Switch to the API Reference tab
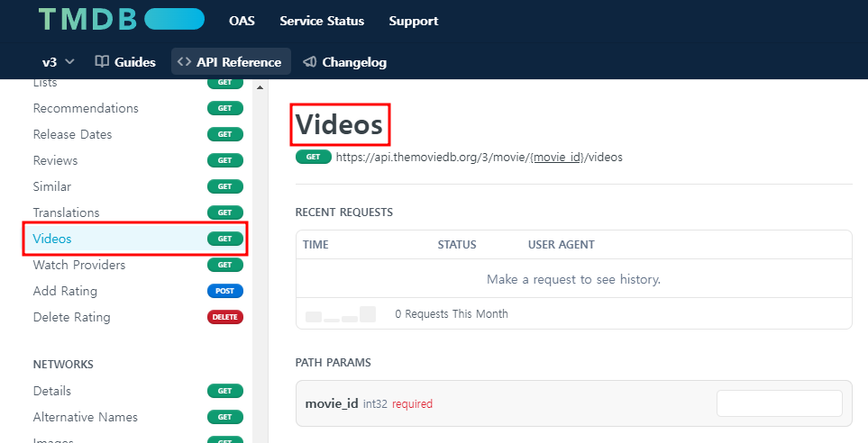 [231, 61]
